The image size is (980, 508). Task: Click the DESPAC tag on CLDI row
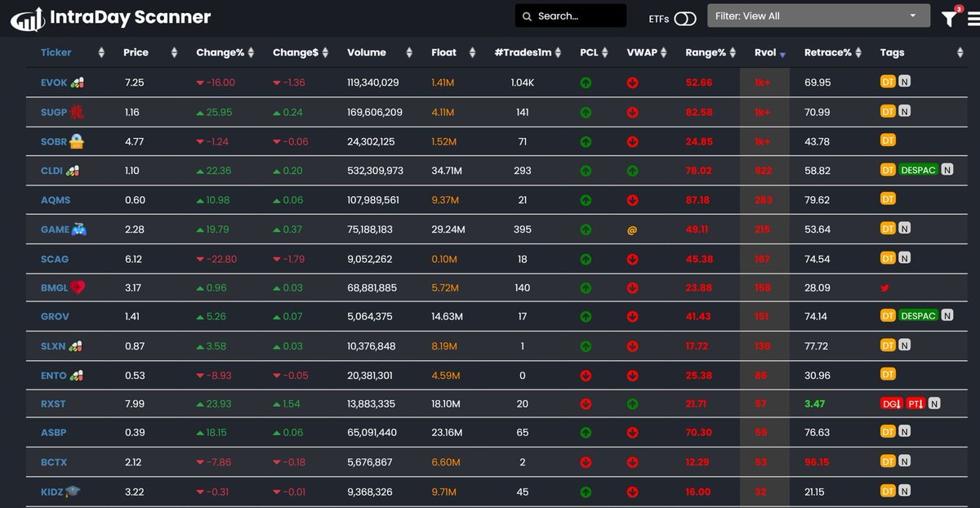tap(918, 170)
